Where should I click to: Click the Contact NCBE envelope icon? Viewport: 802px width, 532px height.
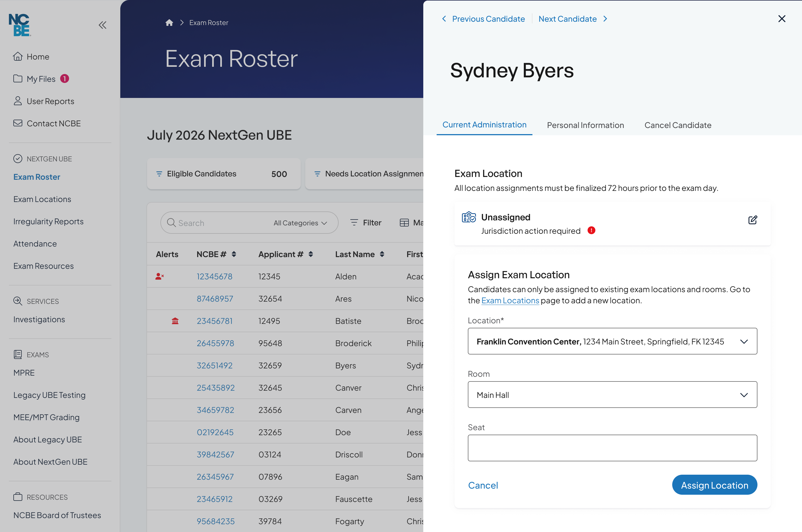coord(18,123)
